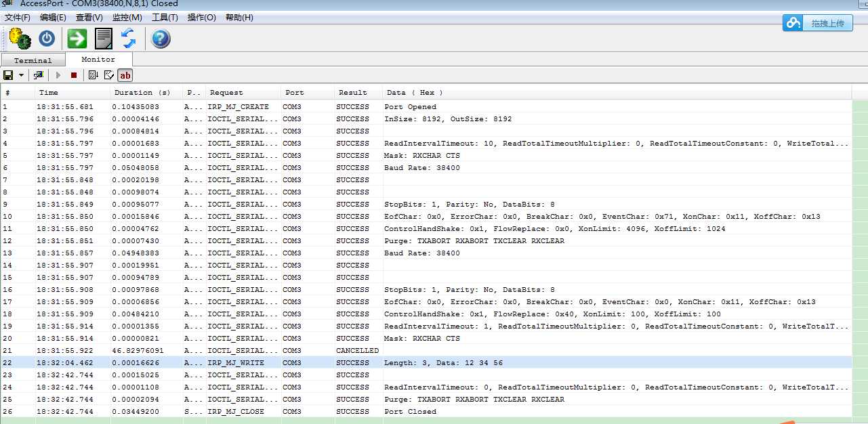
Task: Click duration 0.10435083 in row 1
Action: point(136,107)
